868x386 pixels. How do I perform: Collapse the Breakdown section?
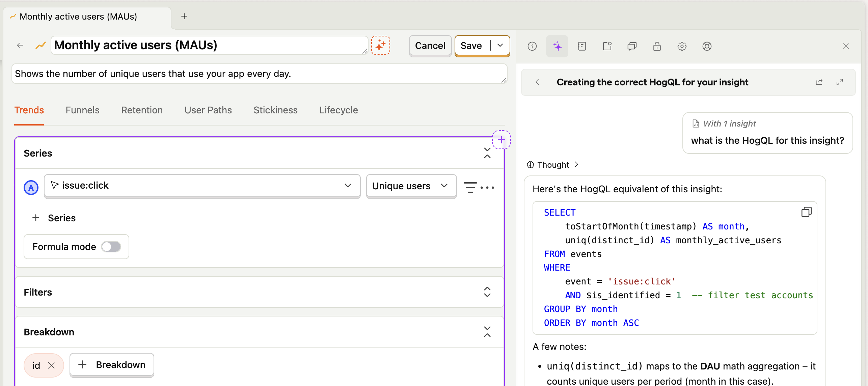pyautogui.click(x=487, y=332)
